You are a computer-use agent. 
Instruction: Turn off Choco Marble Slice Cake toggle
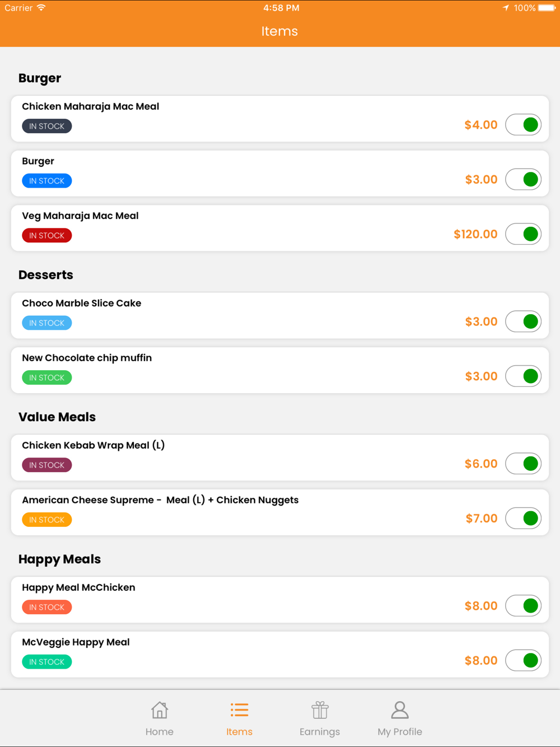tap(523, 321)
